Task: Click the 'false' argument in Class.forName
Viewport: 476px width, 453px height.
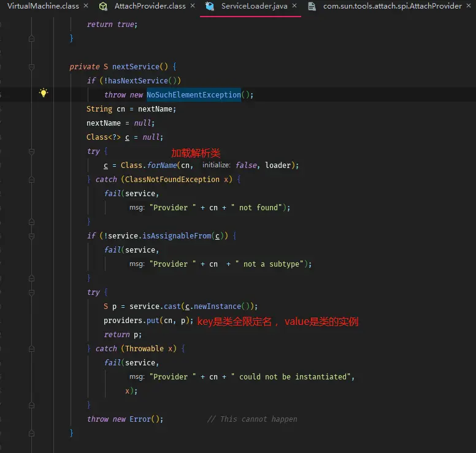Action: [x=246, y=166]
